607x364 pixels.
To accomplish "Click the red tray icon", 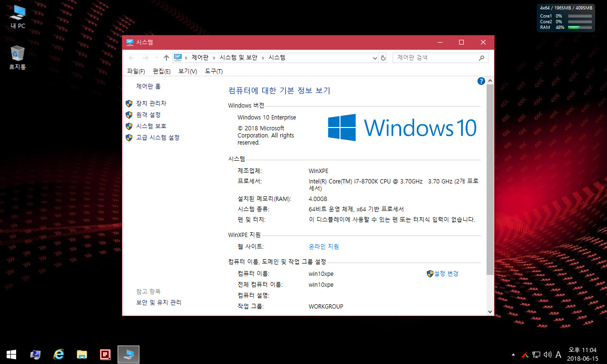I will 525,355.
